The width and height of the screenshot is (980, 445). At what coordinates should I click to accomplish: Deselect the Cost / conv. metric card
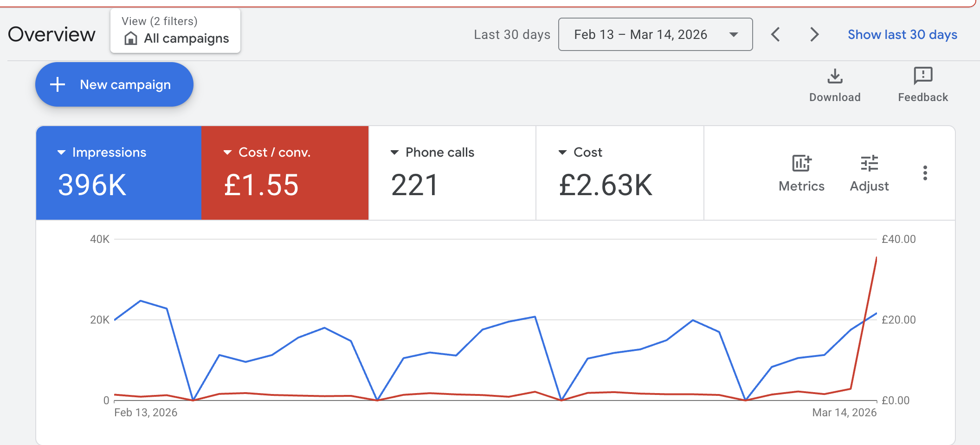click(284, 173)
